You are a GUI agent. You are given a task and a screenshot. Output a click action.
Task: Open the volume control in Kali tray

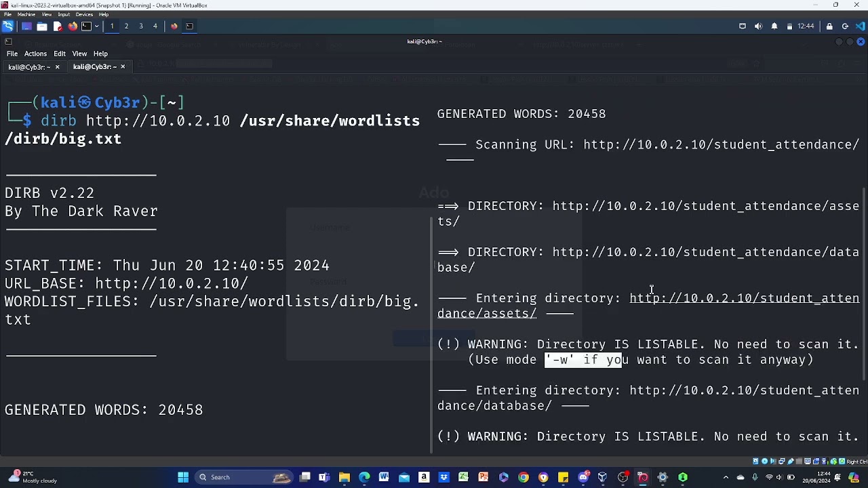click(x=758, y=26)
